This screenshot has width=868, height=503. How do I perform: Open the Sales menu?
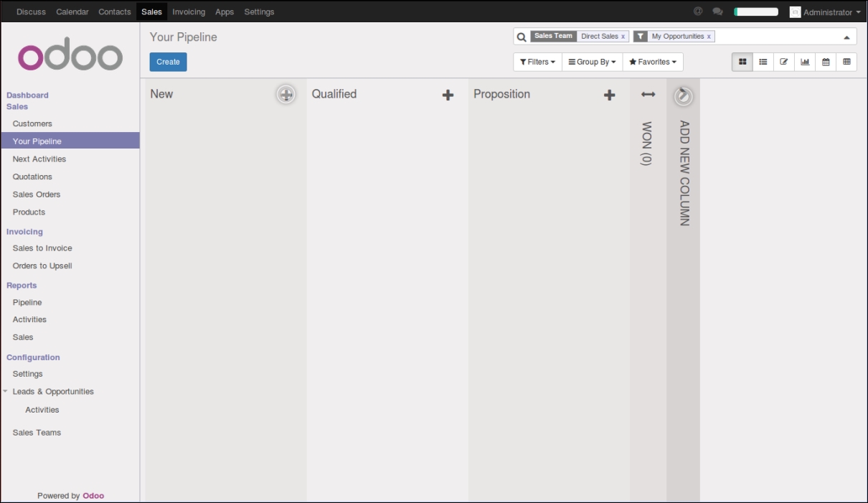(151, 11)
